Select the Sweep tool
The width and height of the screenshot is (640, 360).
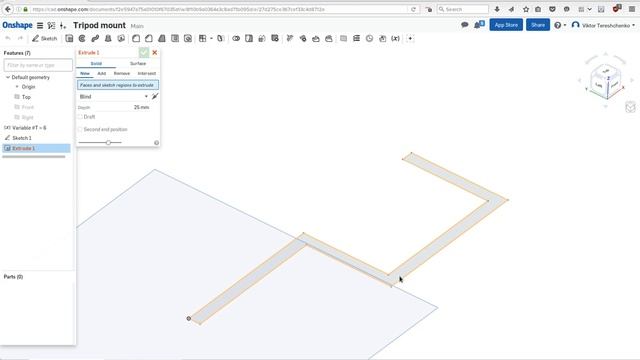point(95,38)
